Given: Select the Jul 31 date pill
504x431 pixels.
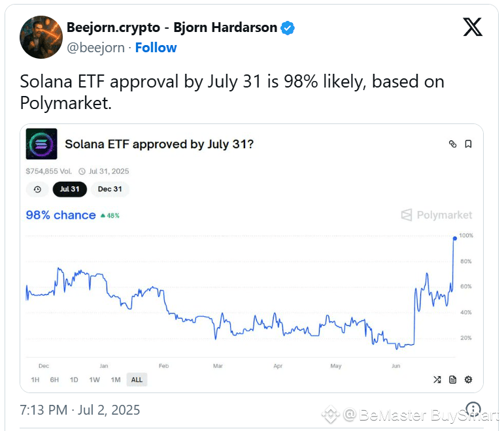Looking at the screenshot, I should [70, 189].
